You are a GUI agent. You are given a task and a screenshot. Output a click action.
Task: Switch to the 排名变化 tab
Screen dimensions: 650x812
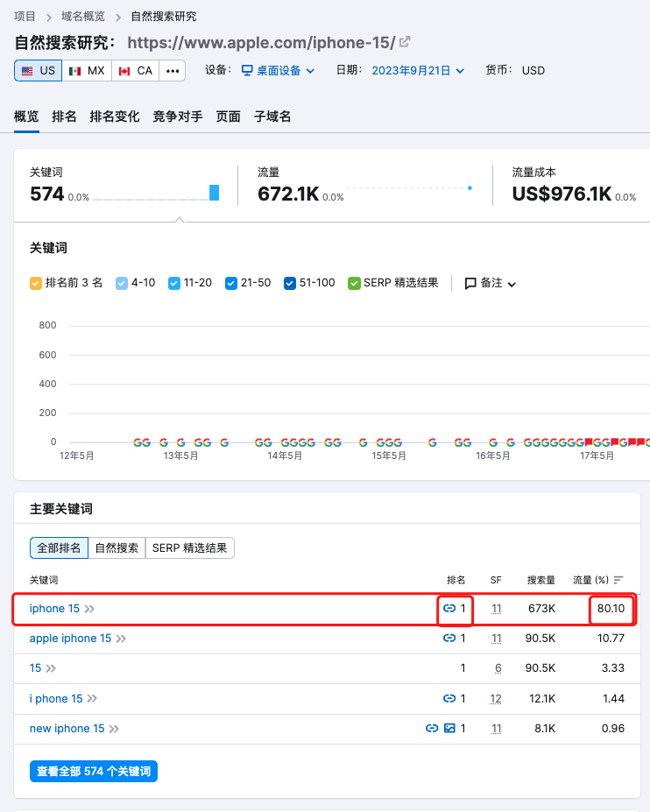[115, 117]
